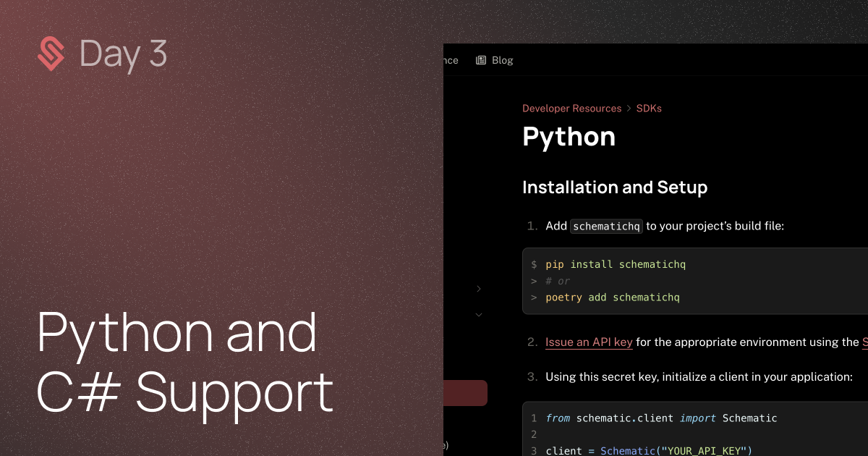The width and height of the screenshot is (868, 456).
Task: Click the Python page heading
Action: click(x=569, y=137)
